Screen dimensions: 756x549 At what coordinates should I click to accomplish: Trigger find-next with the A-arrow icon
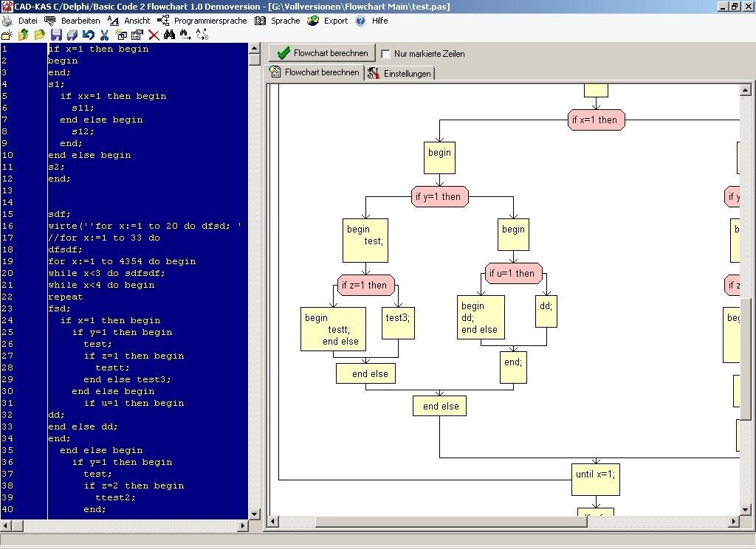(x=185, y=35)
